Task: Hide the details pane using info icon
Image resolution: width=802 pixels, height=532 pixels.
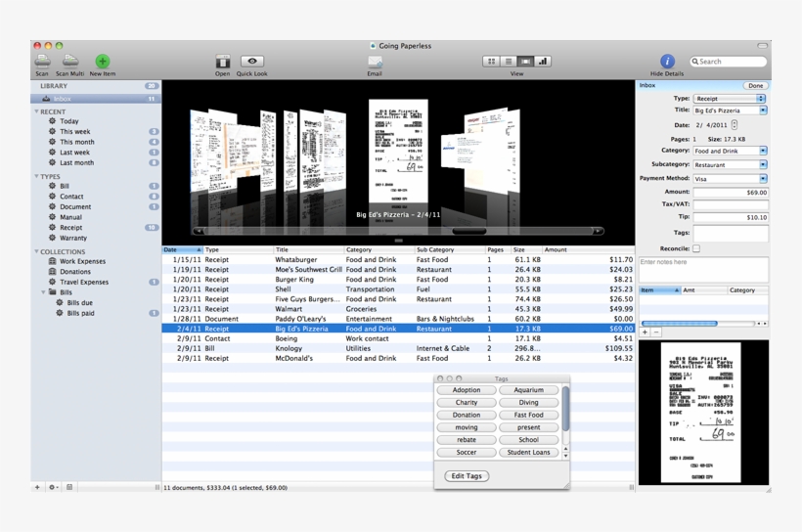Action: tap(667, 62)
